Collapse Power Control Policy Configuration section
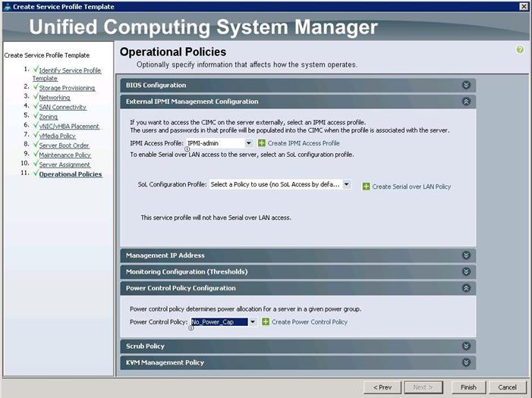 [x=466, y=288]
